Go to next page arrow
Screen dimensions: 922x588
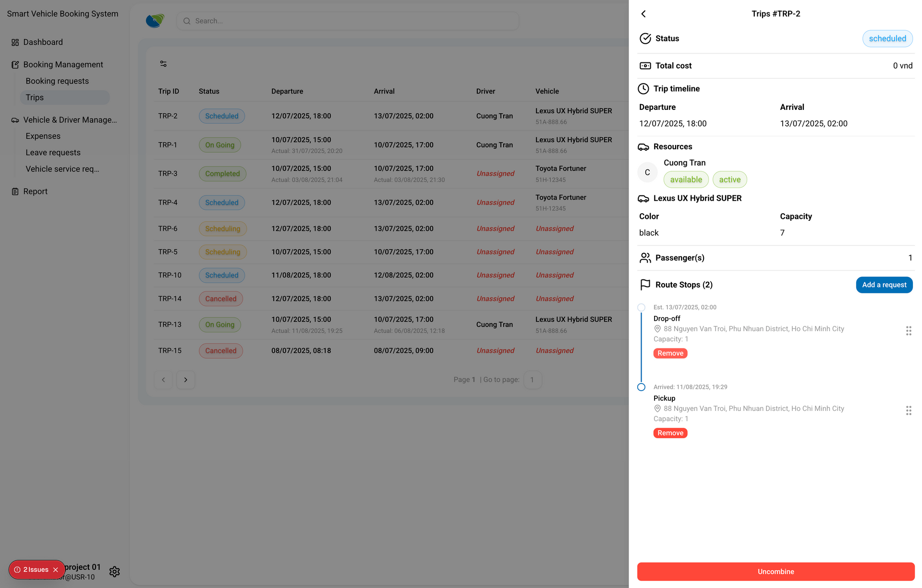click(185, 380)
